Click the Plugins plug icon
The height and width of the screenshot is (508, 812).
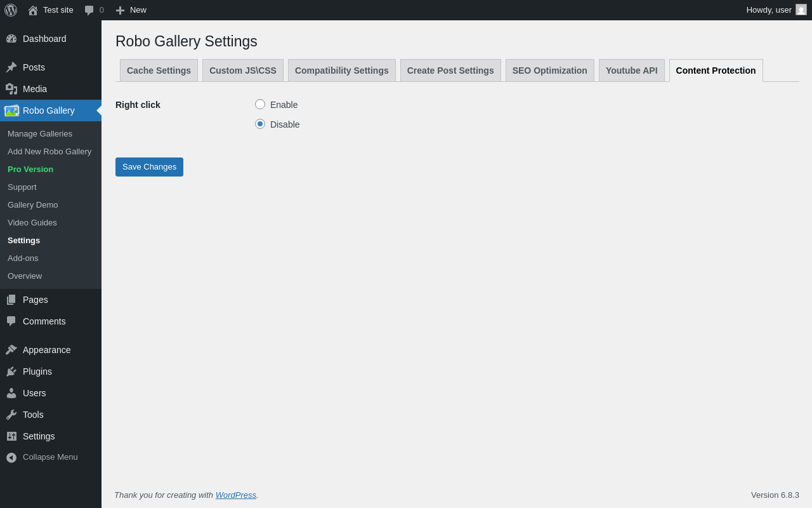[11, 371]
